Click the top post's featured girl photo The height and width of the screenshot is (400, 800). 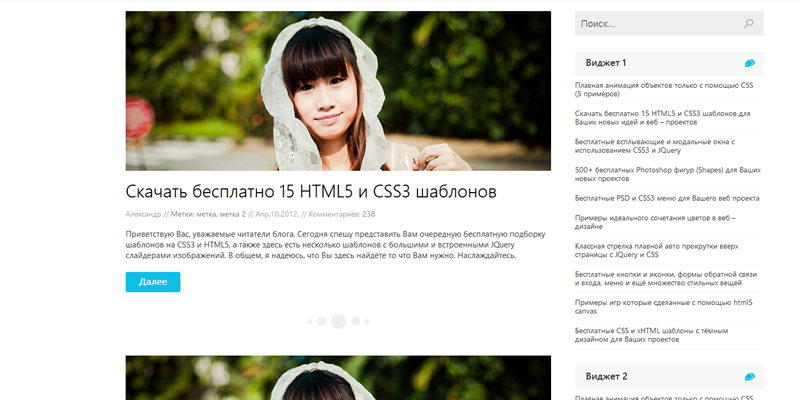[x=338, y=90]
